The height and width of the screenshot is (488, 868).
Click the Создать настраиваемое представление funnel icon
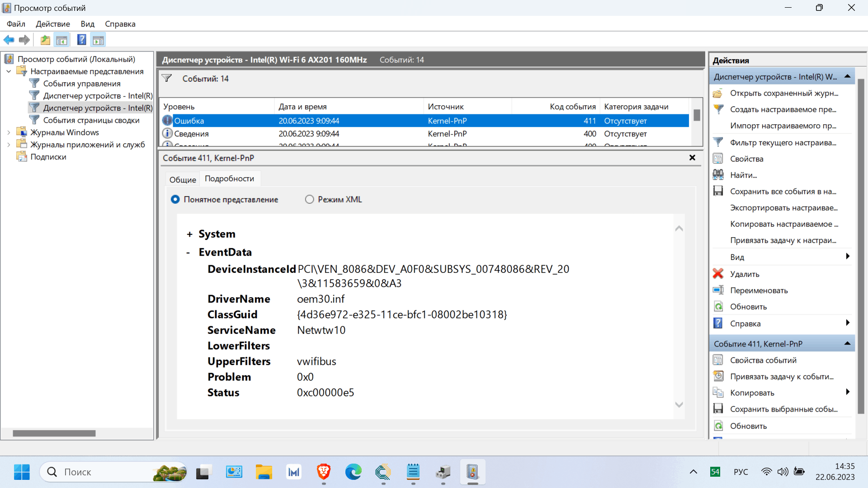pyautogui.click(x=718, y=109)
